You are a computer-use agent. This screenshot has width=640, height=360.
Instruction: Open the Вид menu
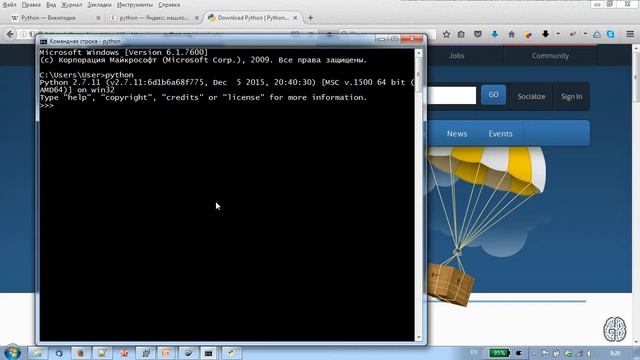click(51, 5)
